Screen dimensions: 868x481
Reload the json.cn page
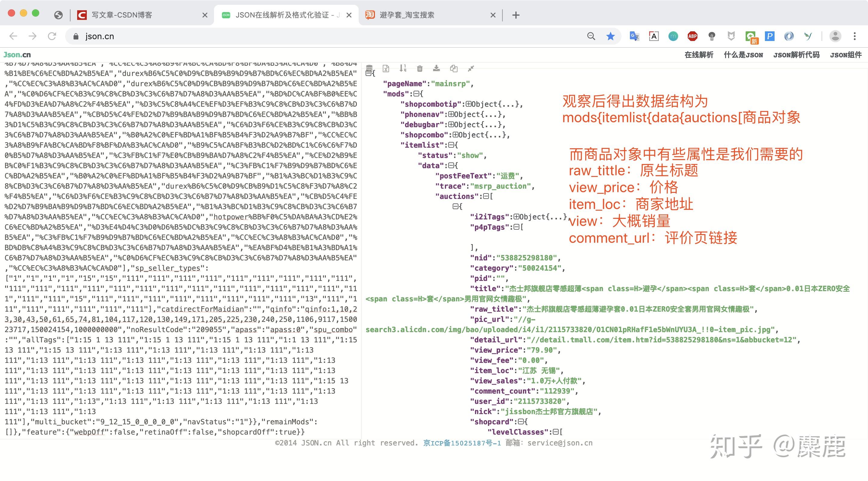point(52,36)
